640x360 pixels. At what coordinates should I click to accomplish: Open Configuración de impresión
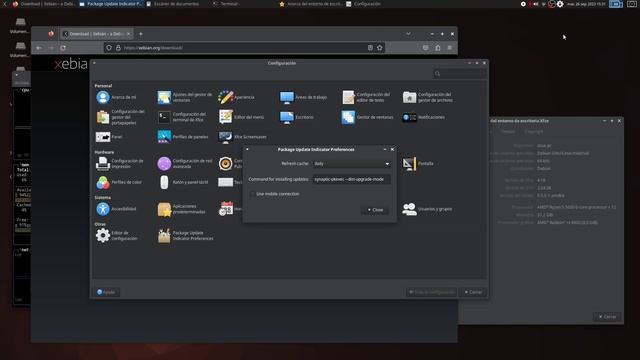(x=120, y=164)
